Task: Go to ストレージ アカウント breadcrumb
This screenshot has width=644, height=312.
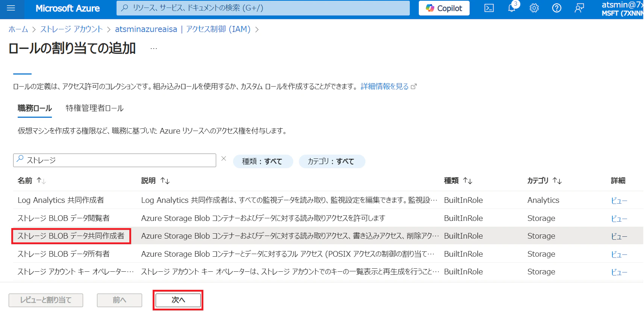Action: [71, 29]
